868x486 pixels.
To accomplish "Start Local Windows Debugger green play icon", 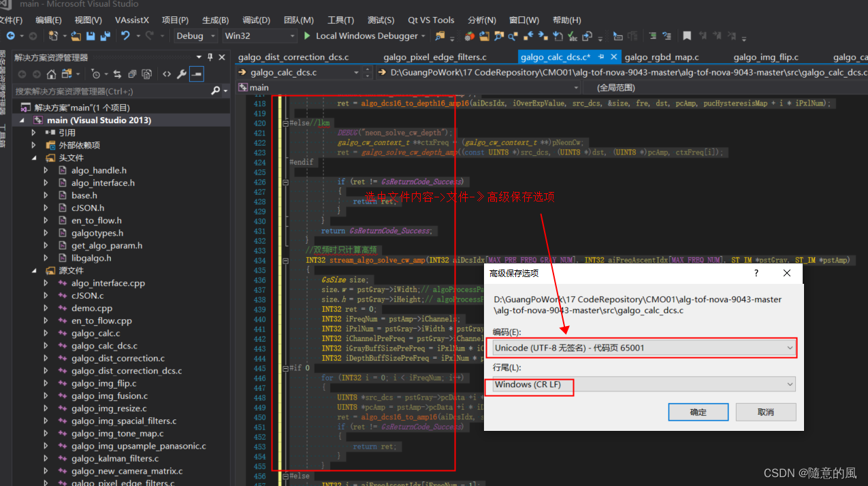I will tap(307, 36).
